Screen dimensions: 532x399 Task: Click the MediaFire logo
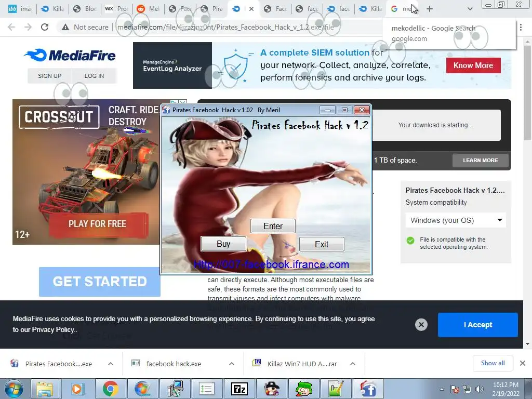70,55
